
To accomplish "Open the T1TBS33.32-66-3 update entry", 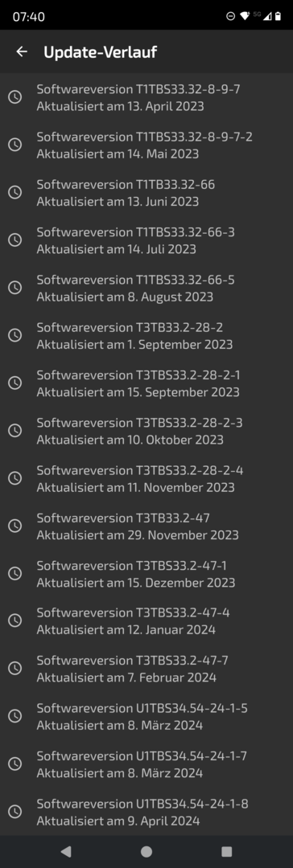I will [x=146, y=240].
